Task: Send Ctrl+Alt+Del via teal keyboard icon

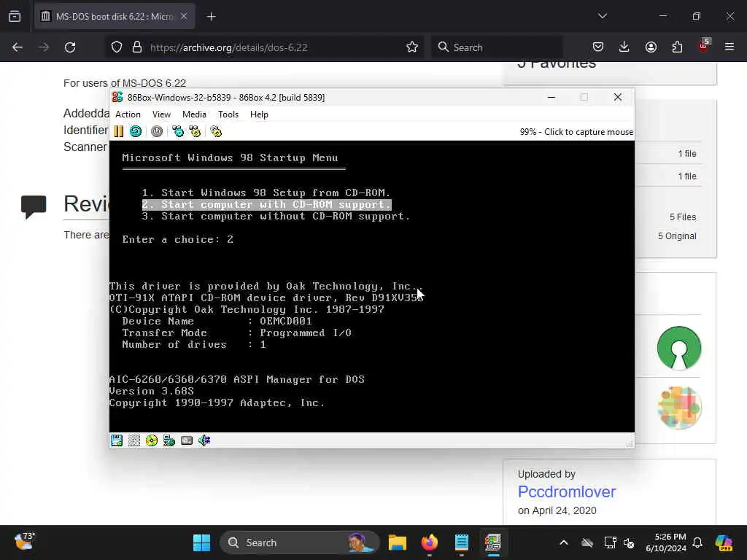Action: click(x=178, y=131)
